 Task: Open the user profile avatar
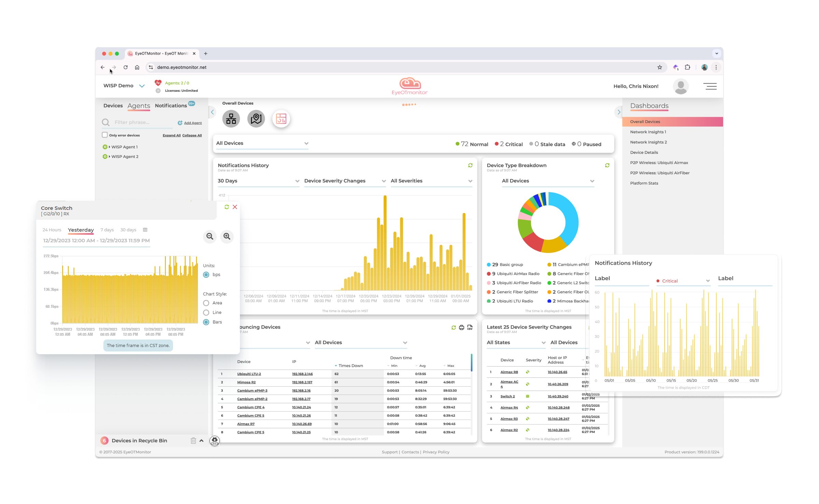click(681, 86)
